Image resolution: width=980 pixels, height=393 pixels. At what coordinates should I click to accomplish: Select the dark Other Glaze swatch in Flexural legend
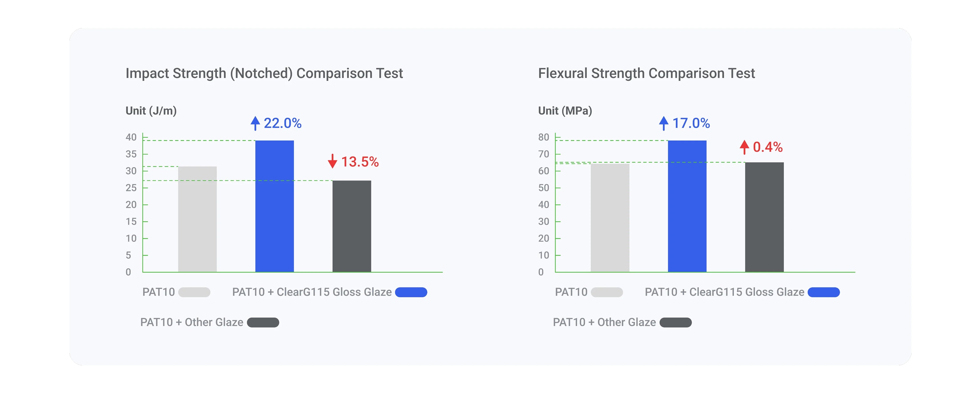(x=676, y=323)
